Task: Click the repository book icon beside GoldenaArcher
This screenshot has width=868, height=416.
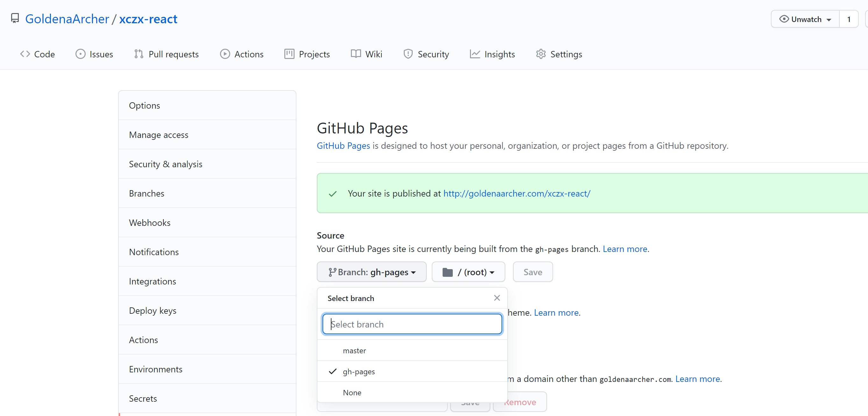Action: point(15,18)
